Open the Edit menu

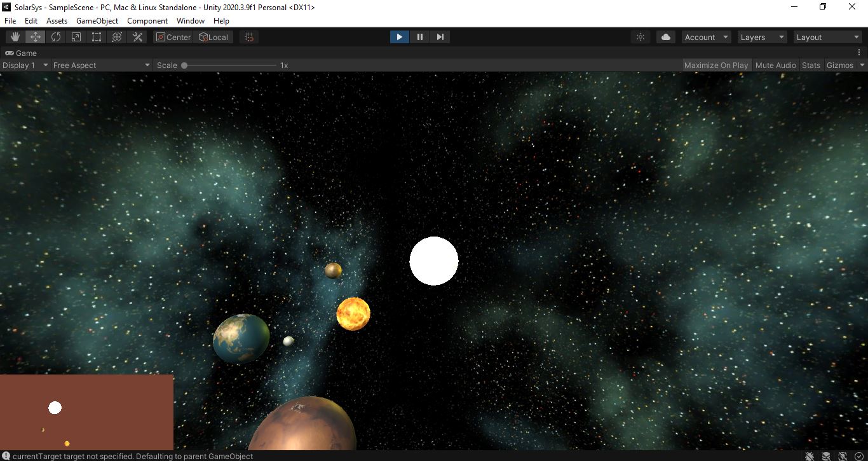pyautogui.click(x=31, y=20)
